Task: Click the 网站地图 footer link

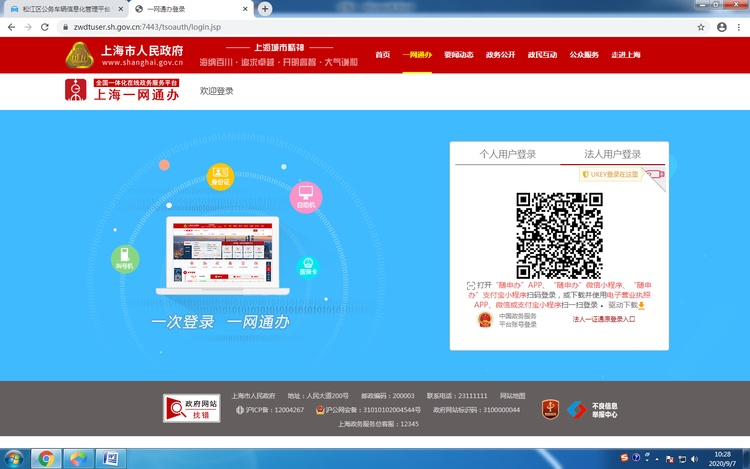Action: point(512,396)
